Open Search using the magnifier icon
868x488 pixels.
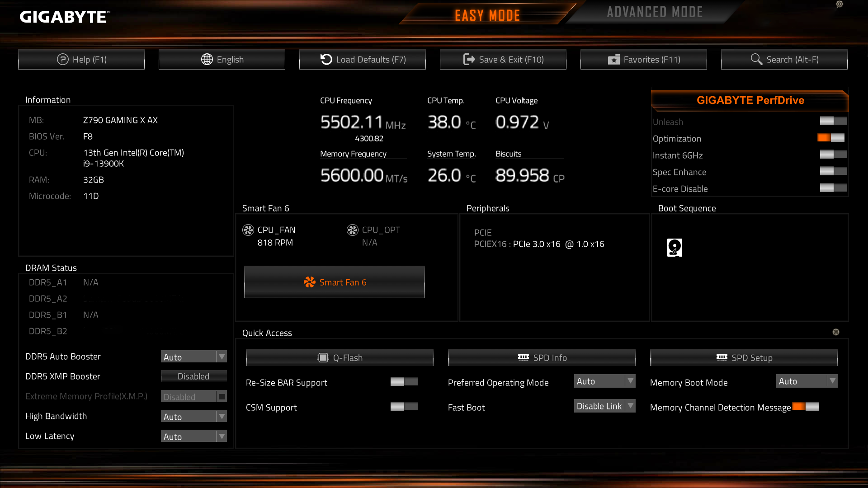(x=756, y=59)
